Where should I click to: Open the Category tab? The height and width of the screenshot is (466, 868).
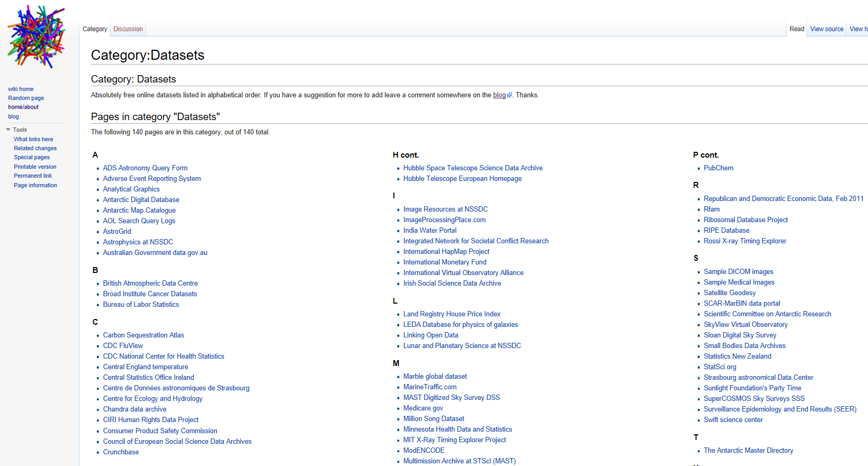pos(95,29)
